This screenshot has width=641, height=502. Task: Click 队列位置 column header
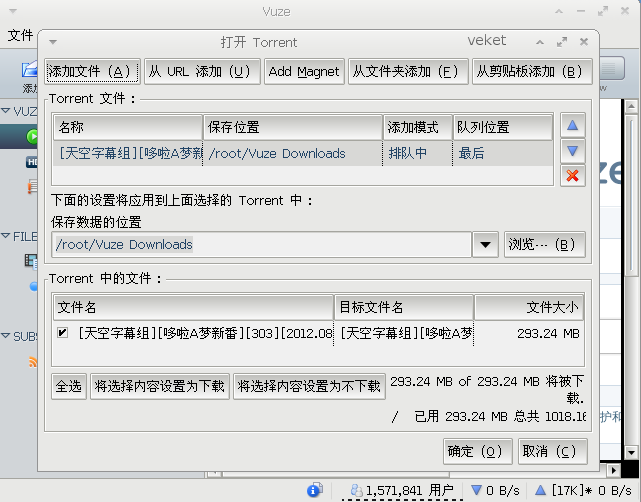point(503,127)
